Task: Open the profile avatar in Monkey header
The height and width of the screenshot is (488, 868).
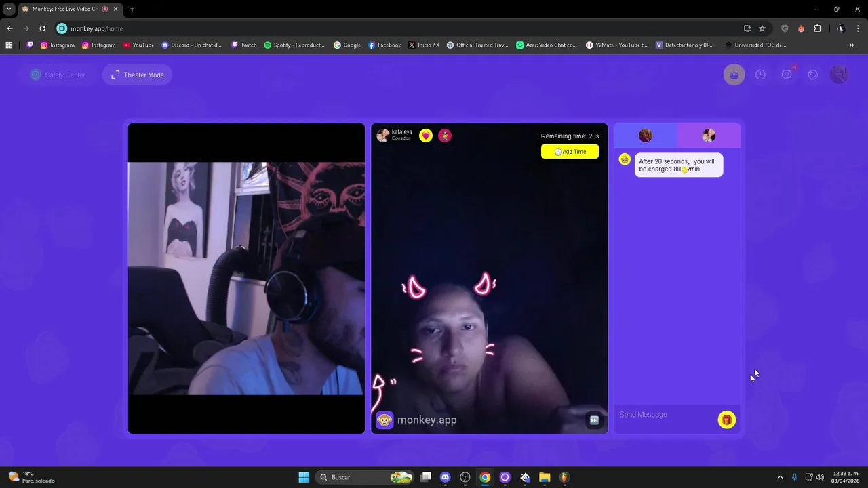Action: 839,75
